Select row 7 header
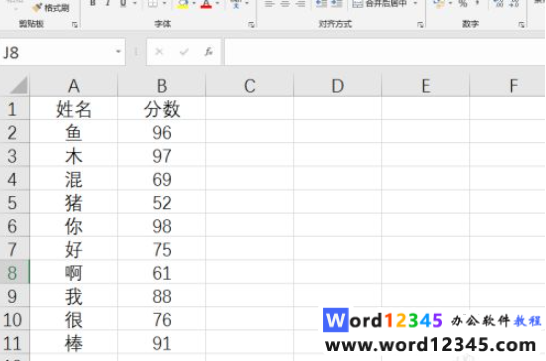The image size is (546, 361). [x=14, y=249]
